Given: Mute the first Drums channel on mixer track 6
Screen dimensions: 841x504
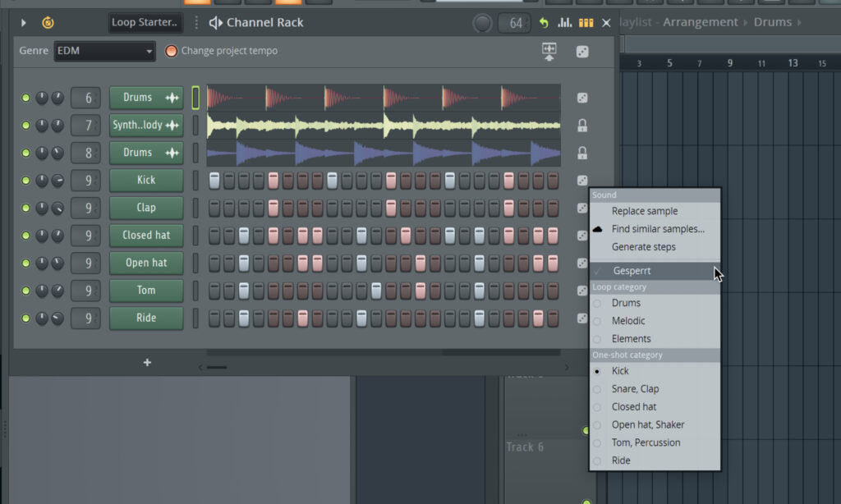Looking at the screenshot, I should click(x=25, y=98).
